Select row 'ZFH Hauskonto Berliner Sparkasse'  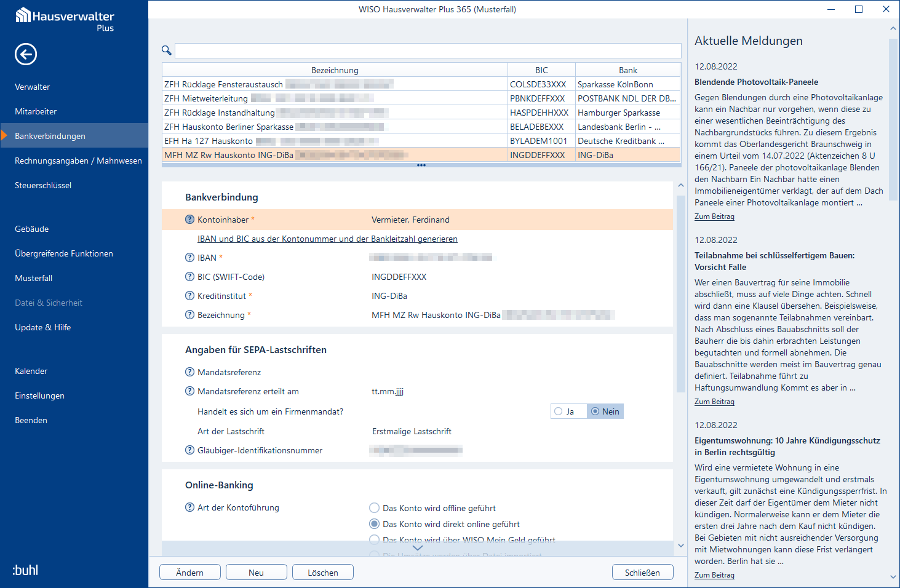(x=421, y=127)
